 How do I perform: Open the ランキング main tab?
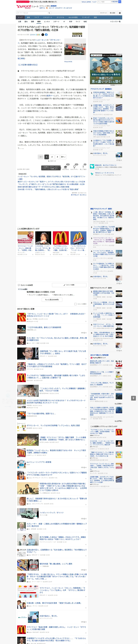tap(86, 17)
